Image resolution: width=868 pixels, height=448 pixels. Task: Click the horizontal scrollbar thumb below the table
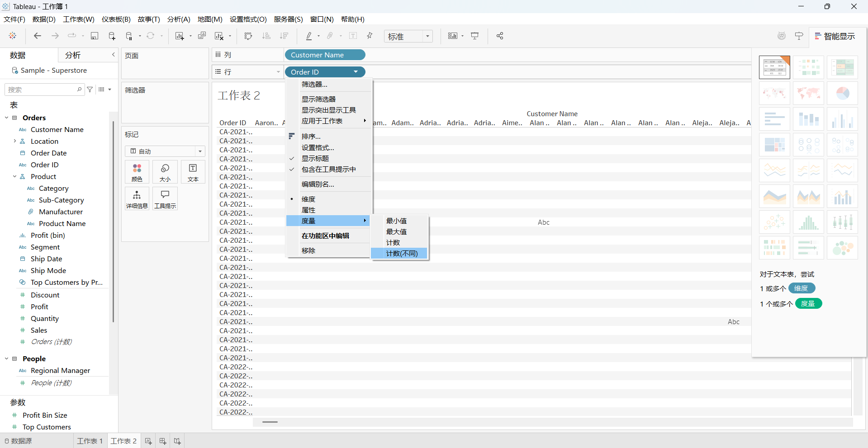(x=270, y=422)
